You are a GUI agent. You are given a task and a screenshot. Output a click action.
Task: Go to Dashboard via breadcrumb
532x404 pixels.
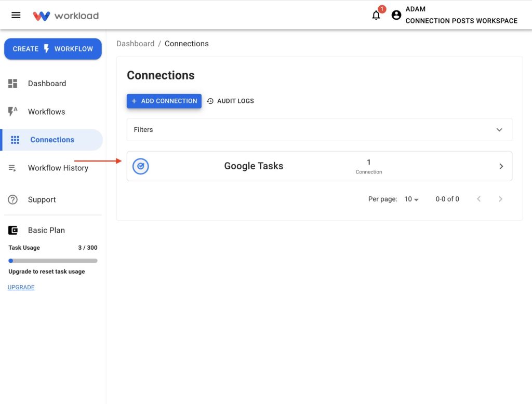click(136, 44)
